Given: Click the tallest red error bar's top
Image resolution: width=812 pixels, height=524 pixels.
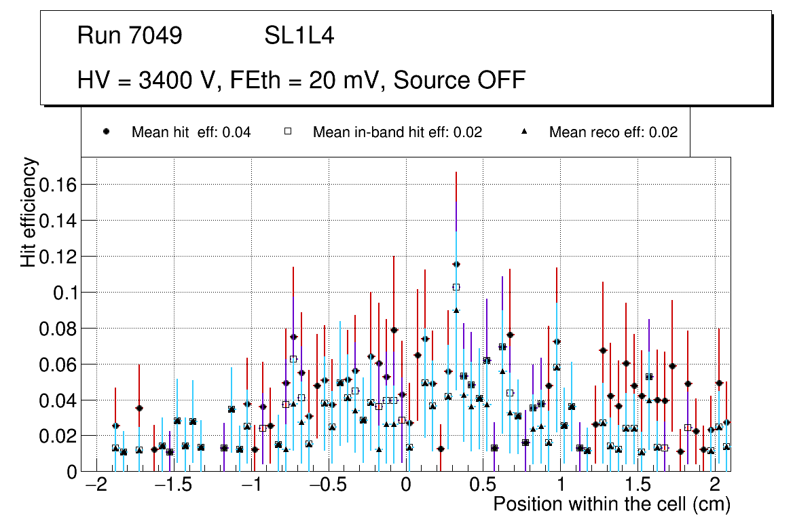Looking at the screenshot, I should [456, 172].
